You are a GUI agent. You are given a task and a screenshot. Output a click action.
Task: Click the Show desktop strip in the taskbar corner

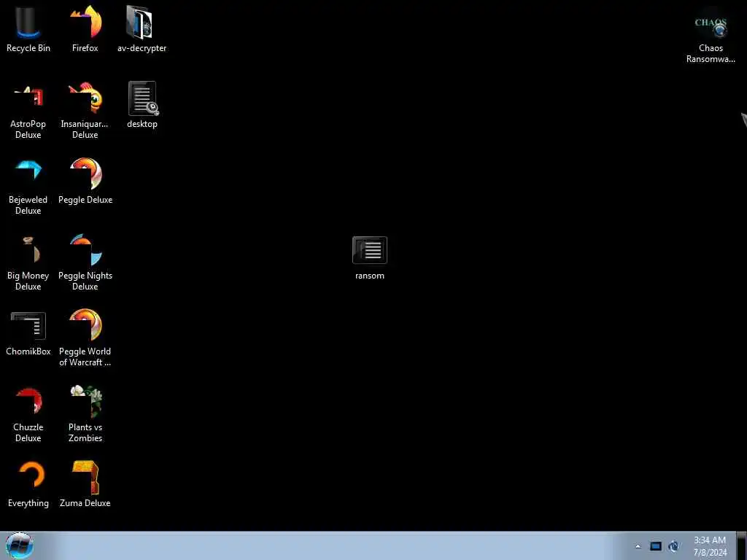pyautogui.click(x=742, y=545)
